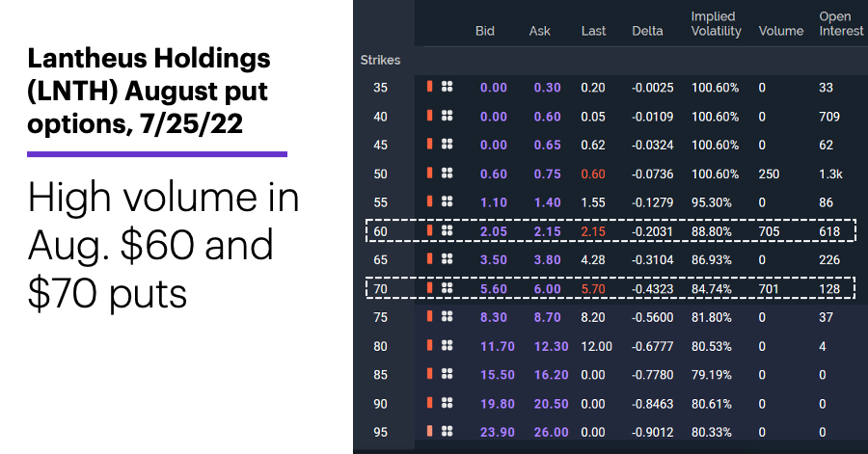Click the 6.00 ask price for strike 70

pos(547,288)
